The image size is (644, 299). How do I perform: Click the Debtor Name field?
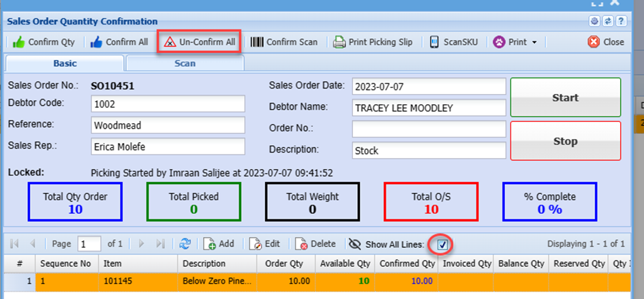click(429, 108)
